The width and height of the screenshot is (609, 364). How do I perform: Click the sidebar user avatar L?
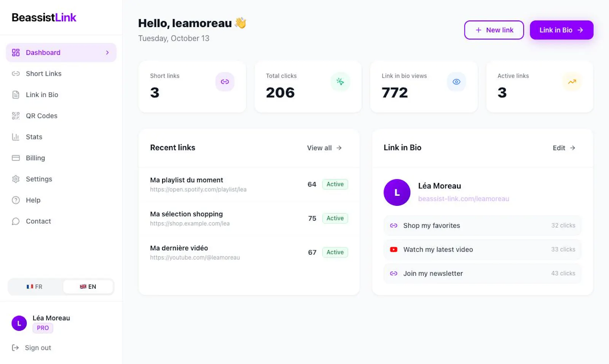click(x=19, y=323)
